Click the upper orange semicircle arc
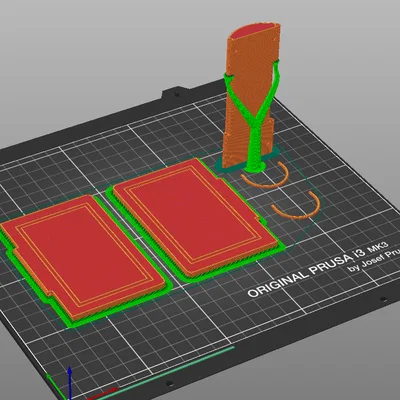The image size is (400, 400). [265, 177]
